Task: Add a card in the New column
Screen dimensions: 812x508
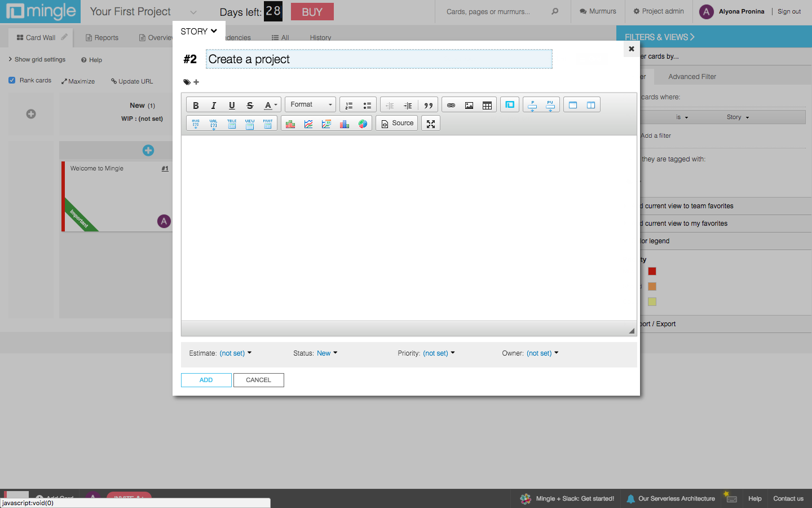Action: [x=148, y=150]
